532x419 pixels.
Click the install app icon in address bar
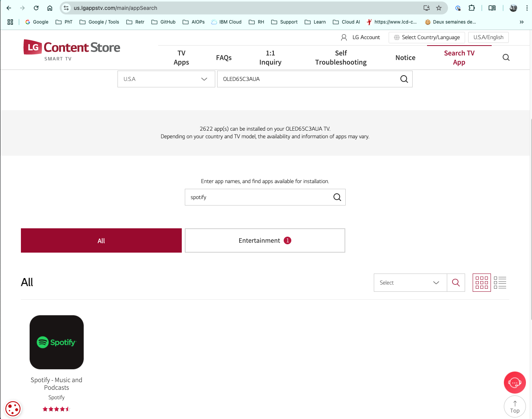(x=427, y=8)
